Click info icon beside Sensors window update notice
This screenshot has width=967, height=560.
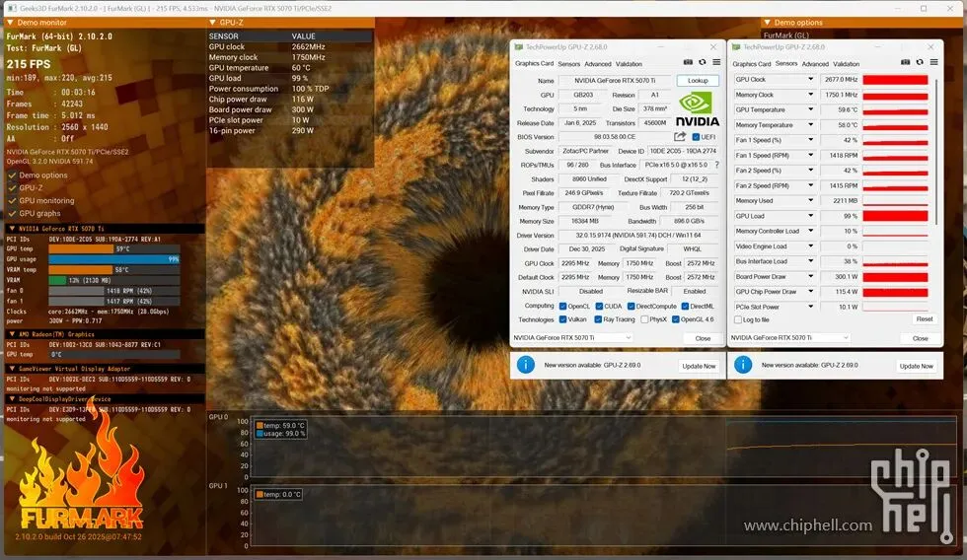742,365
